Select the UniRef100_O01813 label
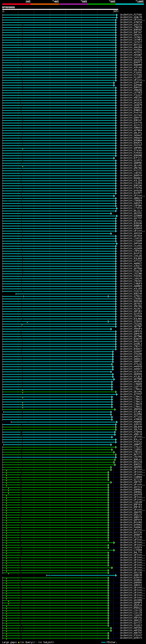 coord(131,625)
